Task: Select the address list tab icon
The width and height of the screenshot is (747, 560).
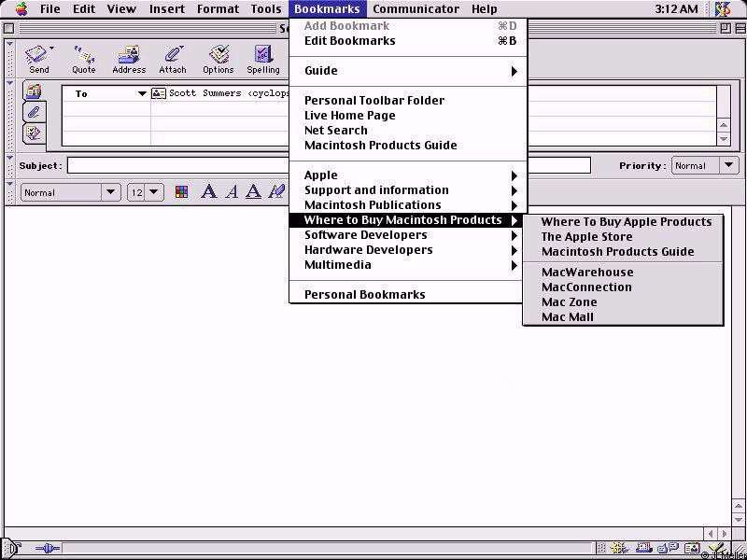Action: (34, 91)
